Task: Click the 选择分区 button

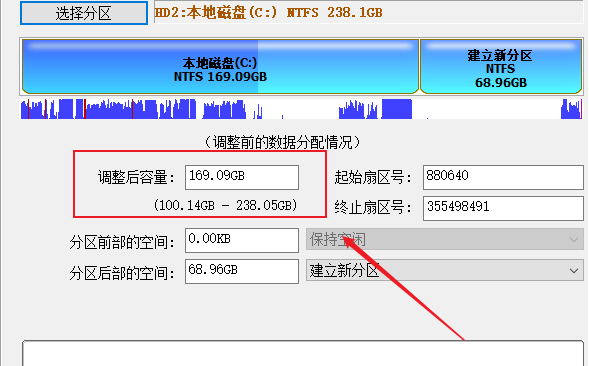Action: pyautogui.click(x=83, y=13)
